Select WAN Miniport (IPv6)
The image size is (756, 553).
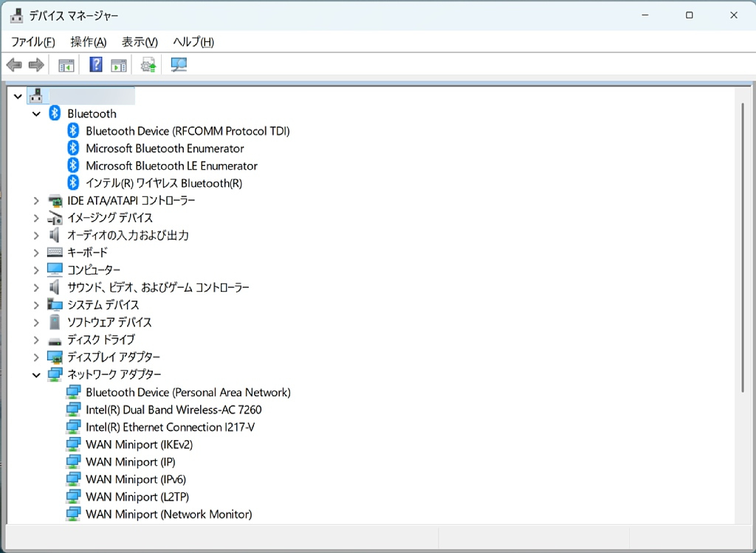pyautogui.click(x=136, y=478)
